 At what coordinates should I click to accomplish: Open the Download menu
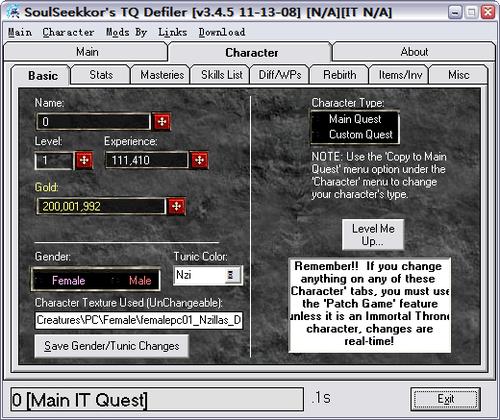tap(222, 32)
